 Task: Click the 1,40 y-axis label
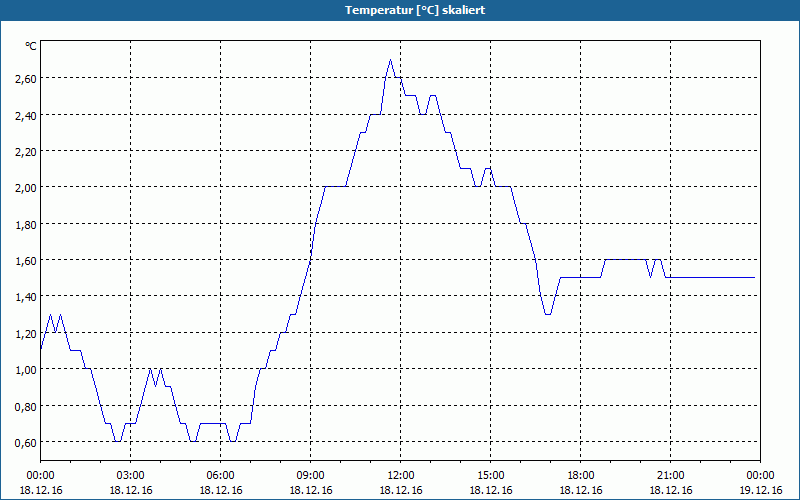click(x=26, y=297)
